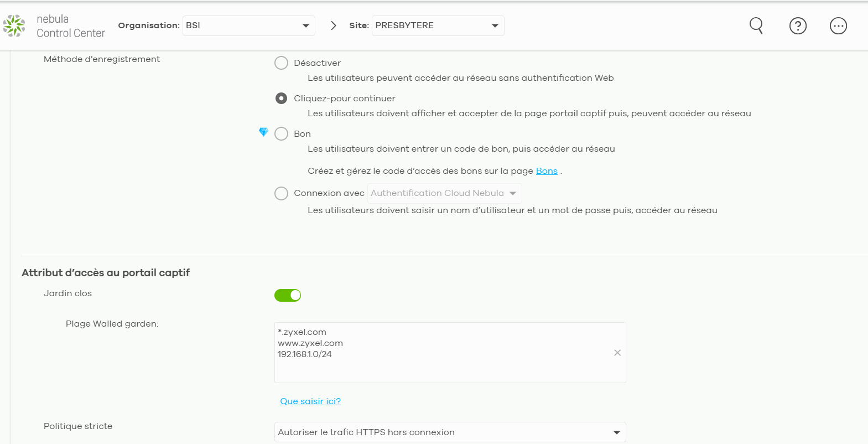
Task: Clear the Walled garden list with X
Action: point(617,353)
